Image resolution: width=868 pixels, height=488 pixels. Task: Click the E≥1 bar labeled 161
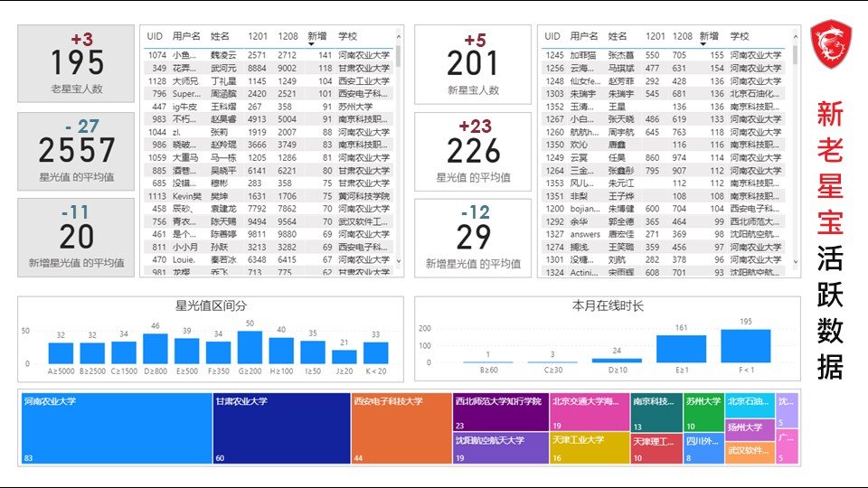coord(682,349)
